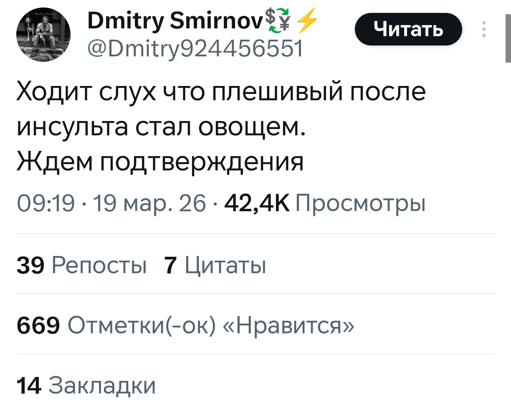Click the 09:19 post time
The image size is (511, 420).
pyautogui.click(x=46, y=204)
